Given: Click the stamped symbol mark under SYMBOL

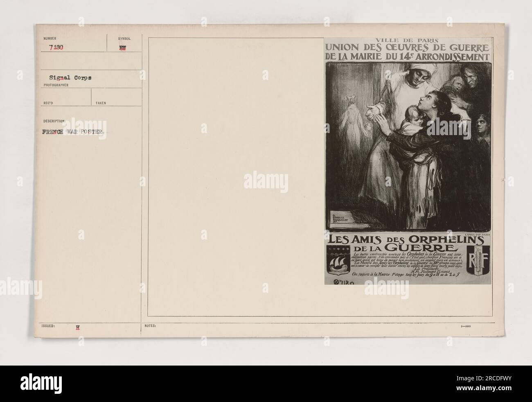Looking at the screenshot, I should click(123, 48).
